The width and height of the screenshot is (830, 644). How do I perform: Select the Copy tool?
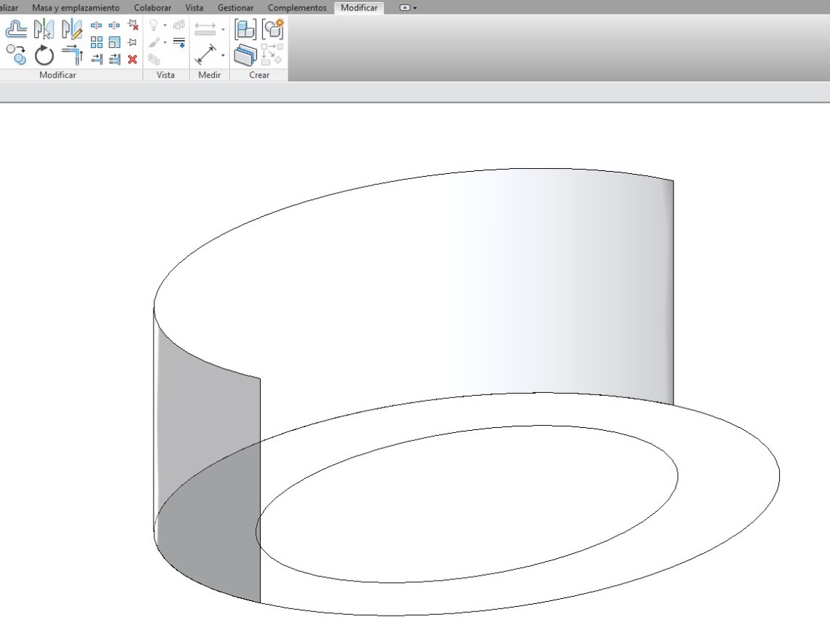(x=16, y=54)
